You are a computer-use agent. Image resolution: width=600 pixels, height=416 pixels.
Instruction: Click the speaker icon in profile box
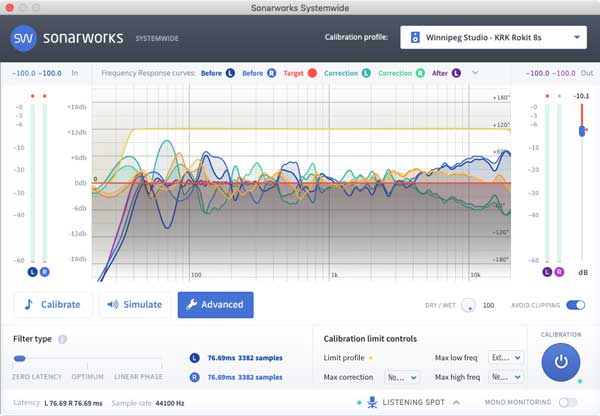coord(415,38)
